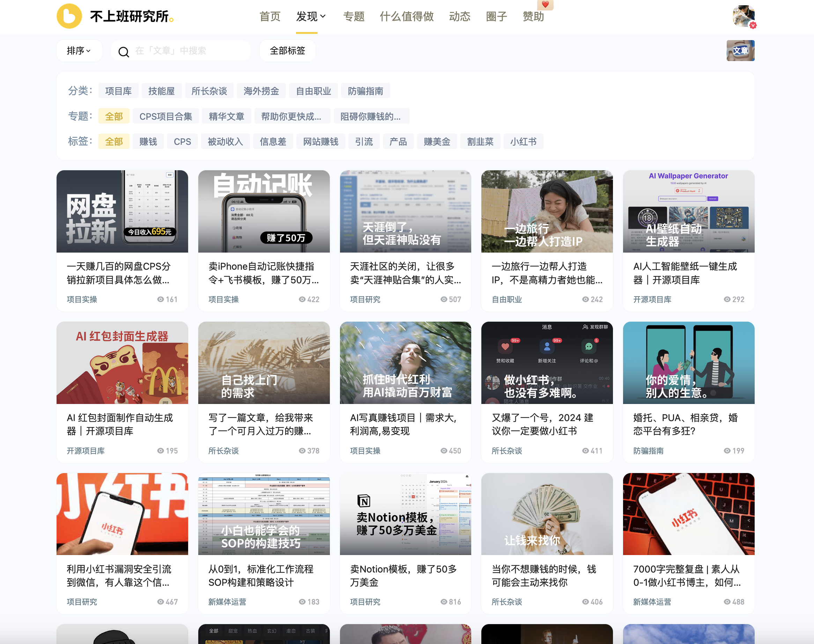Filter by 防骗指南 category
814x644 pixels.
[365, 91]
